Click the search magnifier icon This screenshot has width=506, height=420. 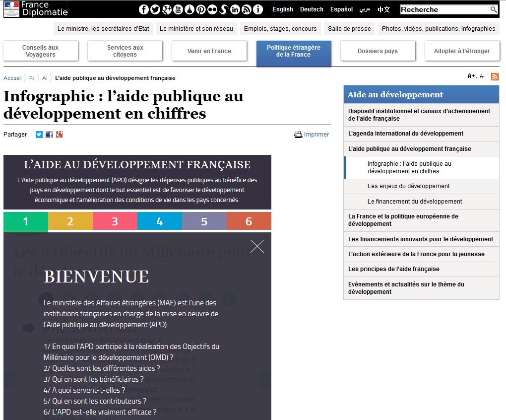(494, 10)
